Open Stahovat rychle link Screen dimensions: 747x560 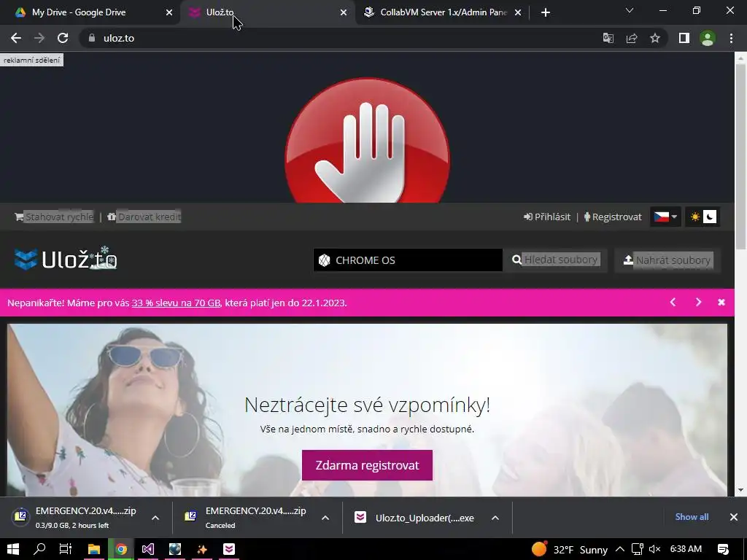coord(54,217)
